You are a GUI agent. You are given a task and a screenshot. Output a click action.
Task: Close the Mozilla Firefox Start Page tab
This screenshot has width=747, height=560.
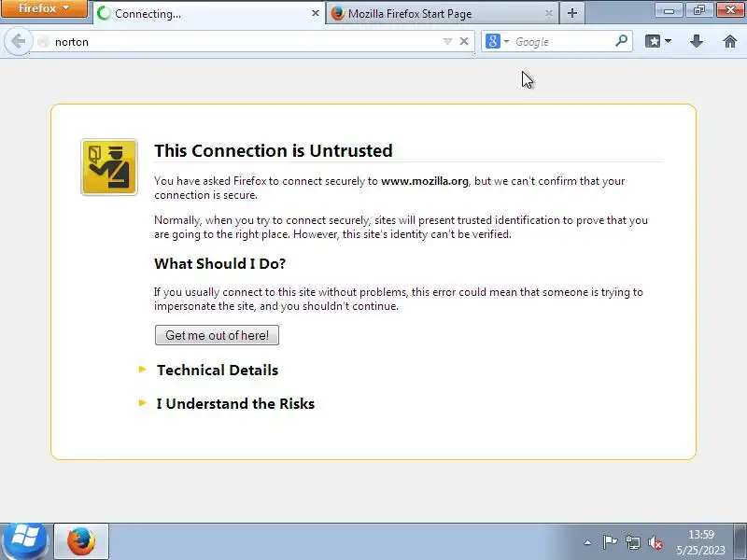549,13
